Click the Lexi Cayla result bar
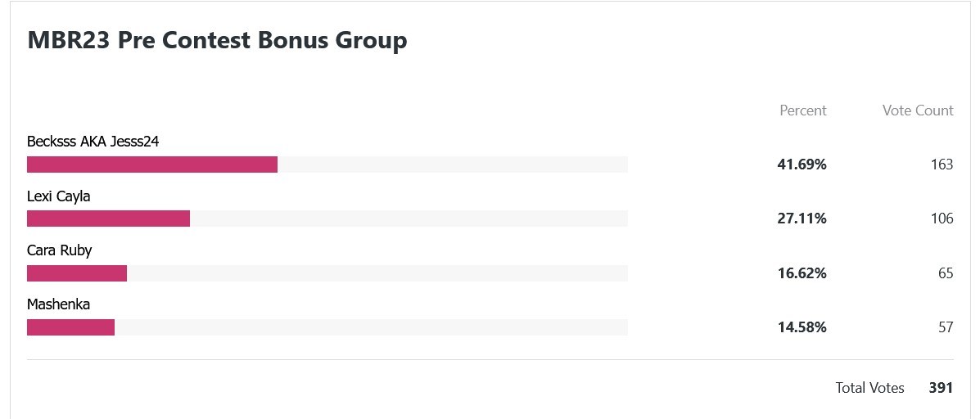This screenshot has height=419, width=980. [x=108, y=219]
